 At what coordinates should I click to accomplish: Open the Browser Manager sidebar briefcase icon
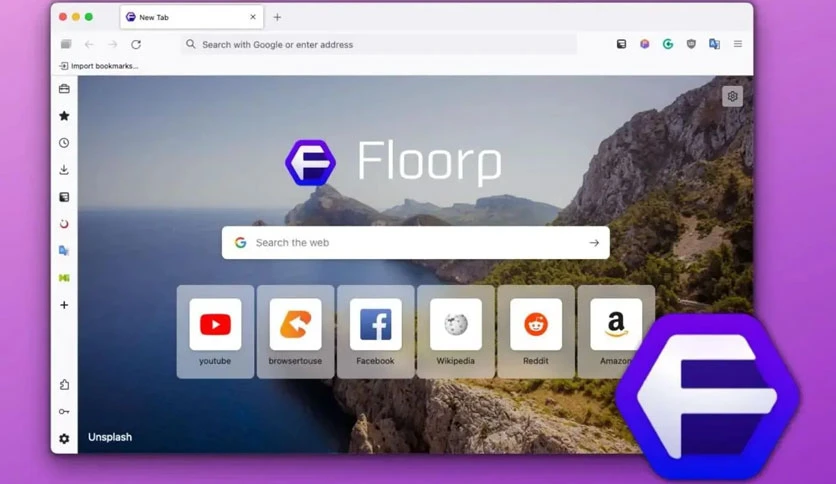pos(64,89)
